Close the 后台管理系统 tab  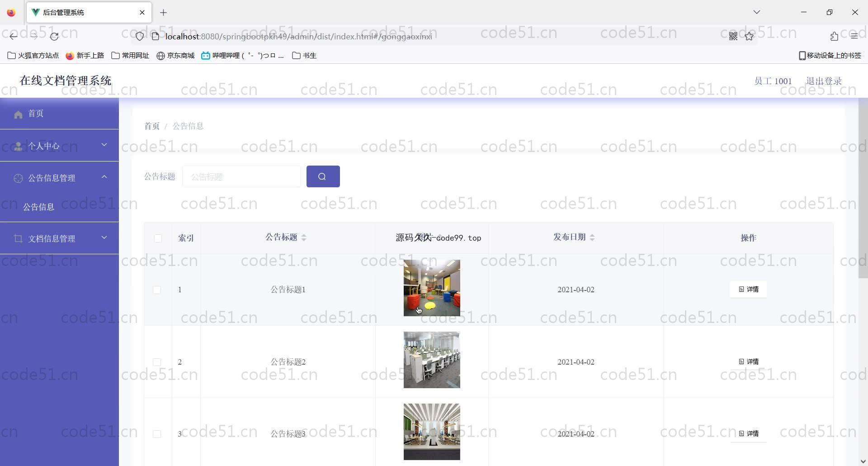pos(142,13)
